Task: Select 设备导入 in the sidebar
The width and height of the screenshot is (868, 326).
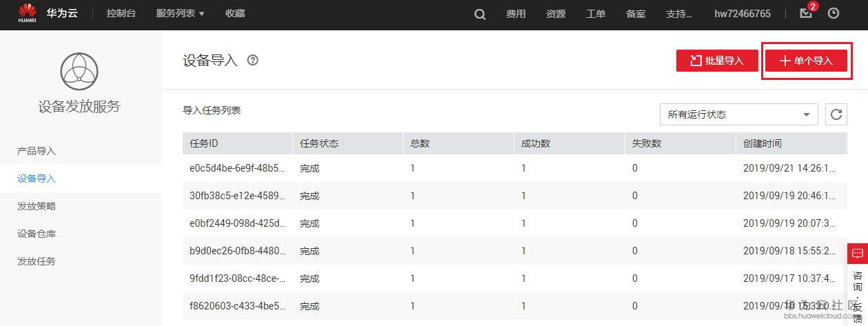Action: coord(37,179)
